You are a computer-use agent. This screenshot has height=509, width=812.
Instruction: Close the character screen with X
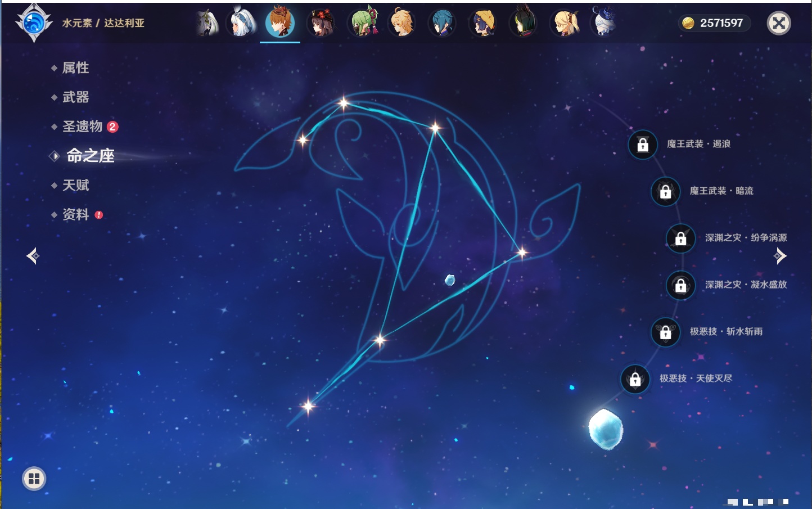[779, 23]
